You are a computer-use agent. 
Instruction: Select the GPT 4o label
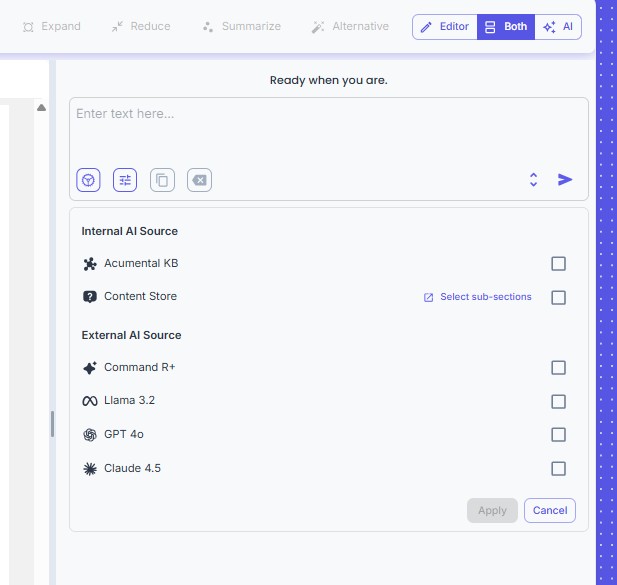click(x=124, y=434)
